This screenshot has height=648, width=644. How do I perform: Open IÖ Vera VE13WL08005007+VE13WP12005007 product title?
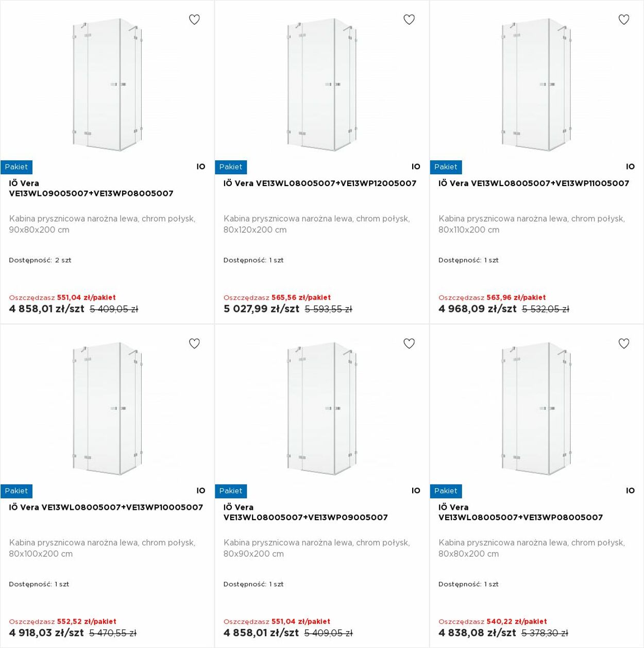pos(320,183)
